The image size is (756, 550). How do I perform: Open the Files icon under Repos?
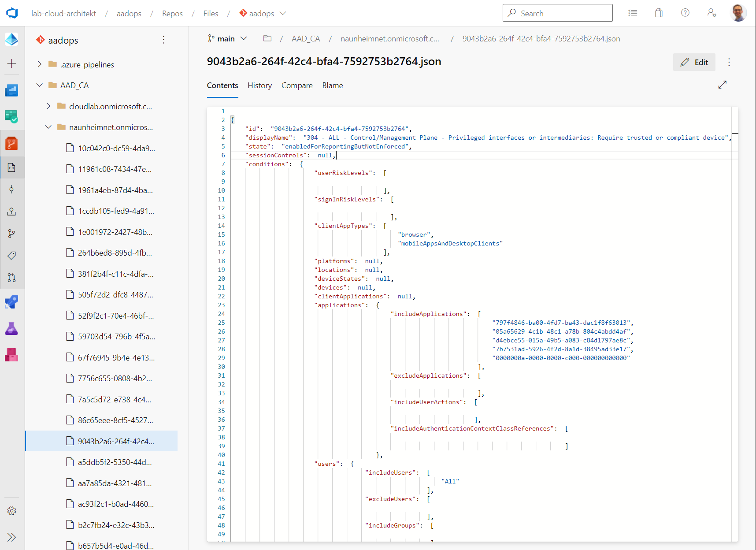[x=12, y=167]
